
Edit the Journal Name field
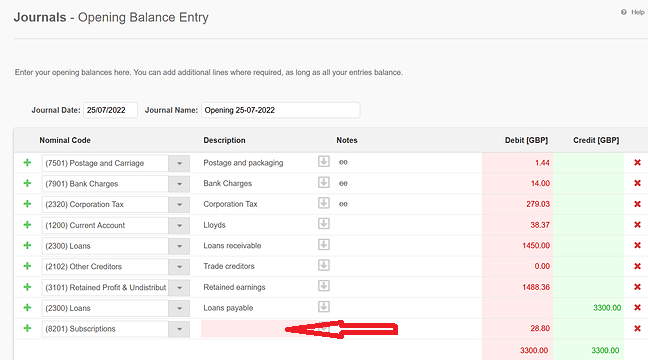(281, 110)
